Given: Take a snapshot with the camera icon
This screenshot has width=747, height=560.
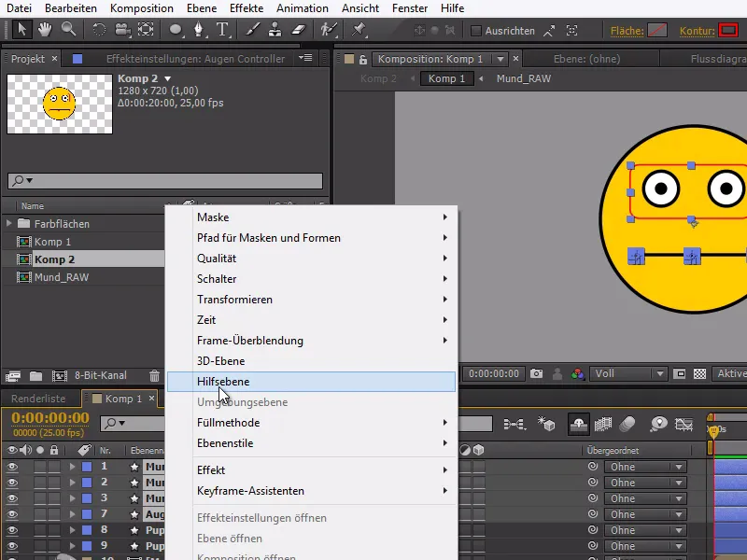Looking at the screenshot, I should click(536, 374).
